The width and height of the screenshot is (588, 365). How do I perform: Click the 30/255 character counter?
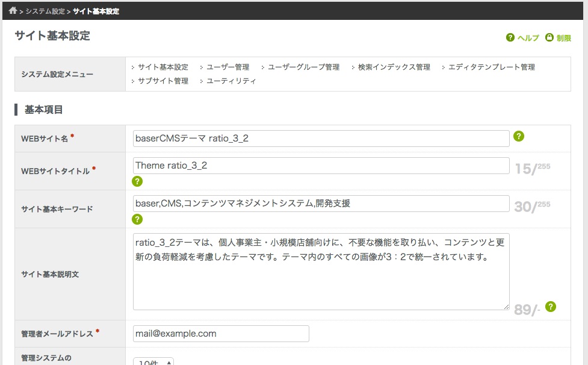point(533,207)
